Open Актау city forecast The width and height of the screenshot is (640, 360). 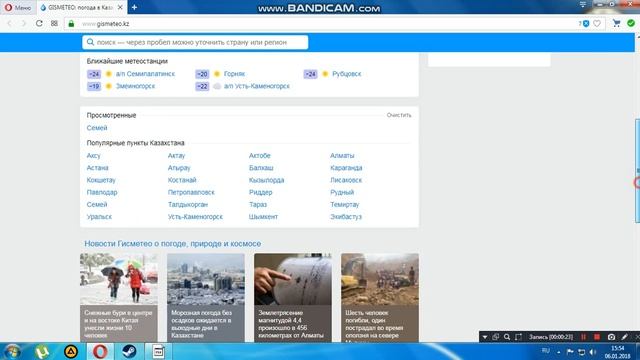(176, 156)
